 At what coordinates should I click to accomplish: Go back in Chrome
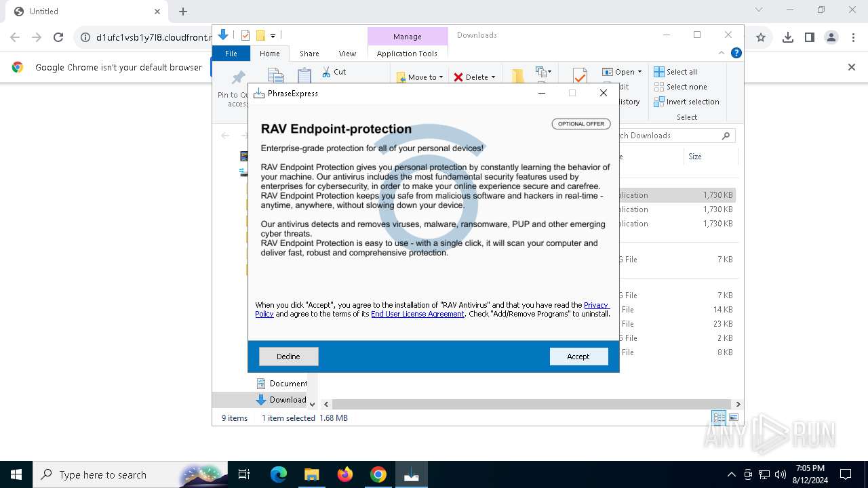click(x=15, y=38)
